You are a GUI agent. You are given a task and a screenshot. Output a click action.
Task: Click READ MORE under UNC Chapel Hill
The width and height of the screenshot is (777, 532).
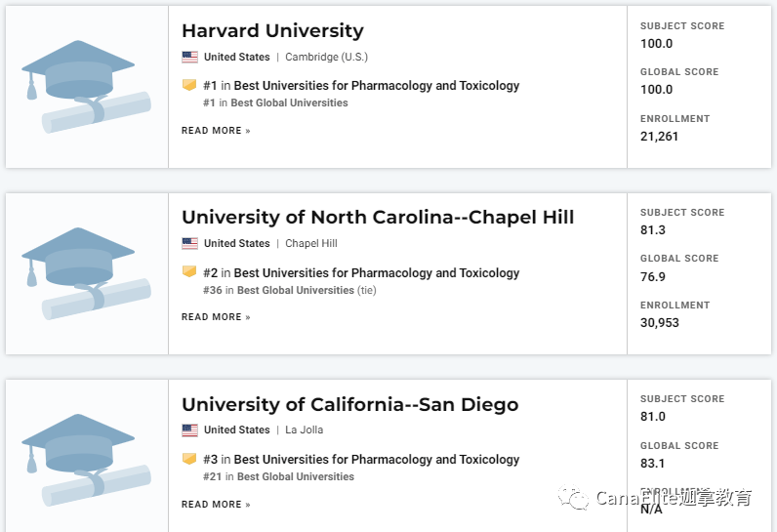click(216, 317)
